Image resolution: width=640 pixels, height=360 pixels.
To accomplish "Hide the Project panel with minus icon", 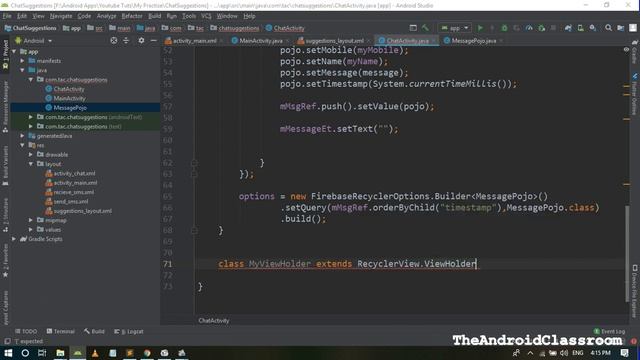I will (x=153, y=40).
